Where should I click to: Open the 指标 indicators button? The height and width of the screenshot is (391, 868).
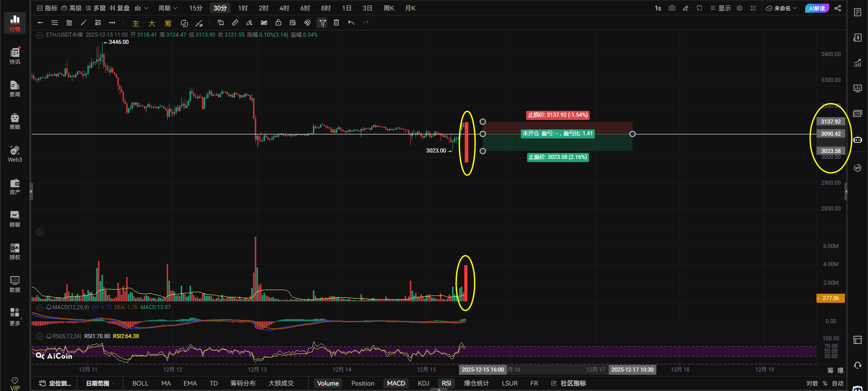(x=47, y=8)
